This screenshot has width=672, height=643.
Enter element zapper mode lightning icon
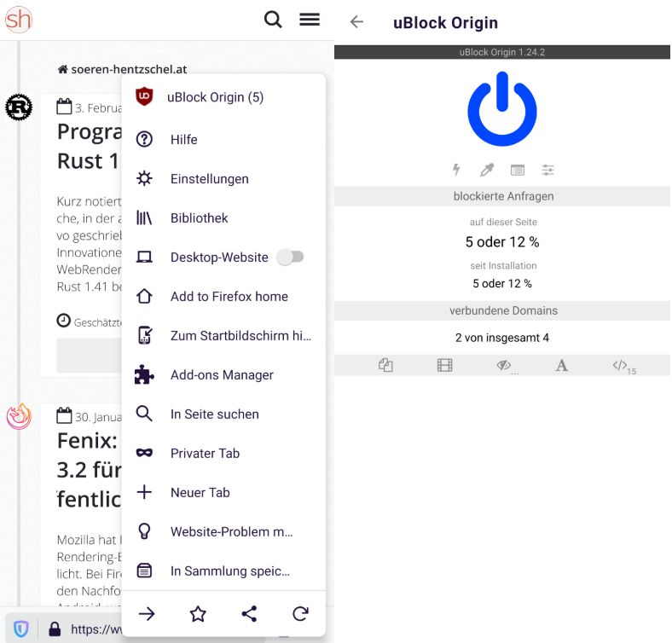[x=457, y=170]
